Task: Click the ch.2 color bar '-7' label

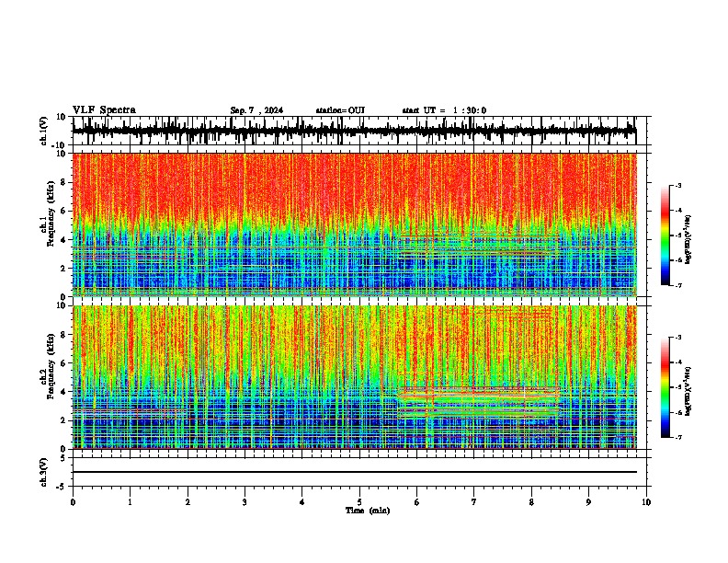Action: point(678,438)
